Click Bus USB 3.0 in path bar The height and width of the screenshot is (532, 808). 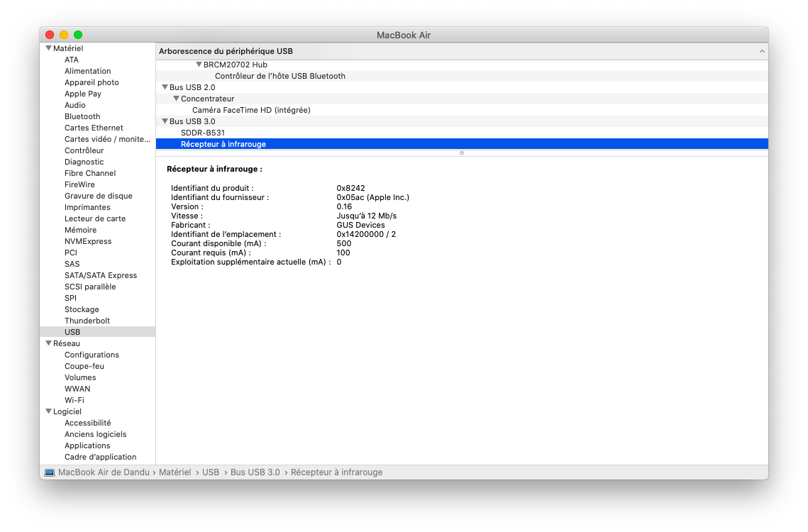coord(255,472)
